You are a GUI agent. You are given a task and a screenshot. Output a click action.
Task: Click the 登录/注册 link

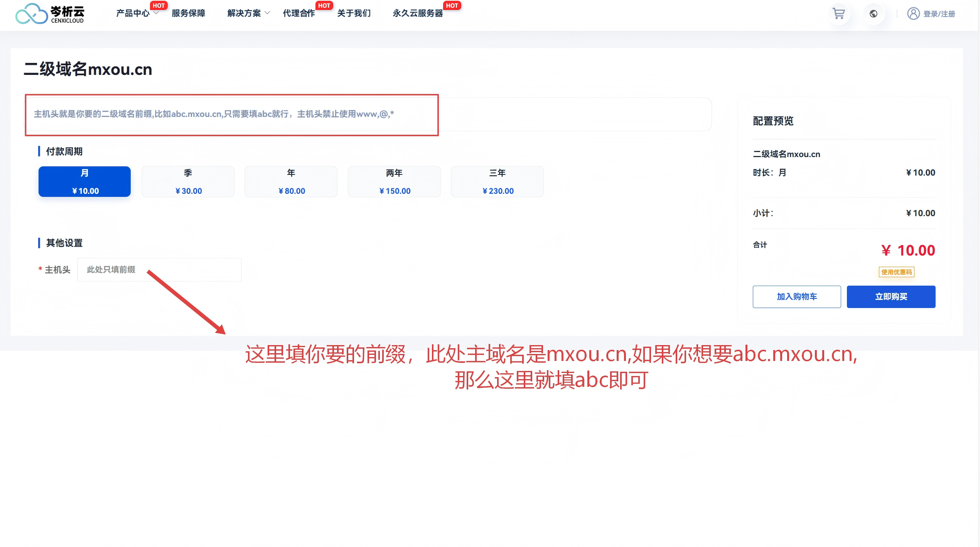pos(939,14)
